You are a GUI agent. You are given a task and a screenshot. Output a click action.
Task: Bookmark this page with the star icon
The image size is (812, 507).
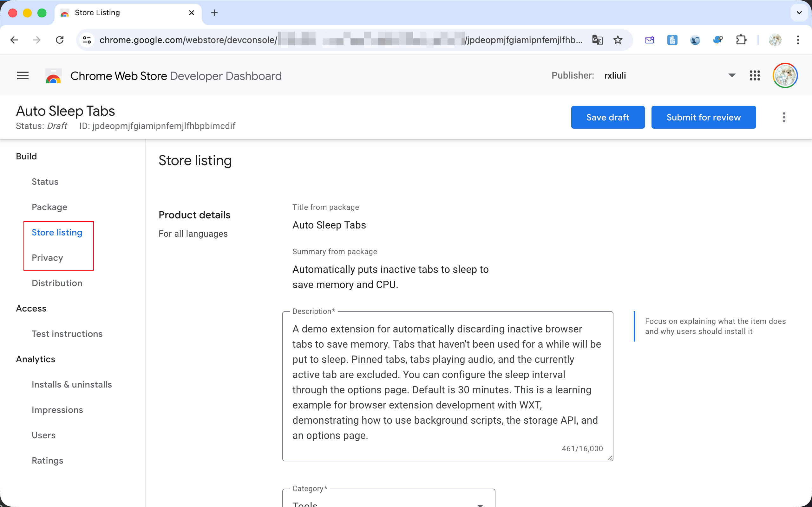pos(618,40)
